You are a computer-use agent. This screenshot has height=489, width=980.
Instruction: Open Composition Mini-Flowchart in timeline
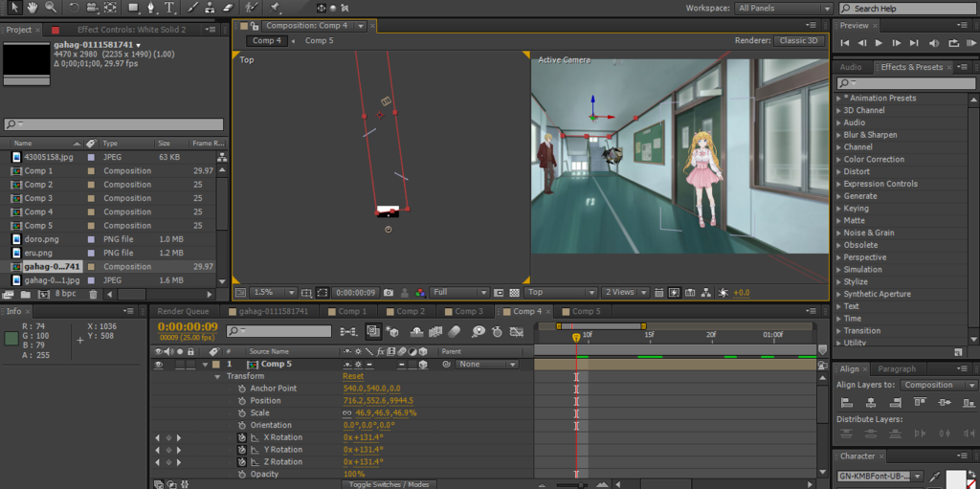pyautogui.click(x=347, y=331)
